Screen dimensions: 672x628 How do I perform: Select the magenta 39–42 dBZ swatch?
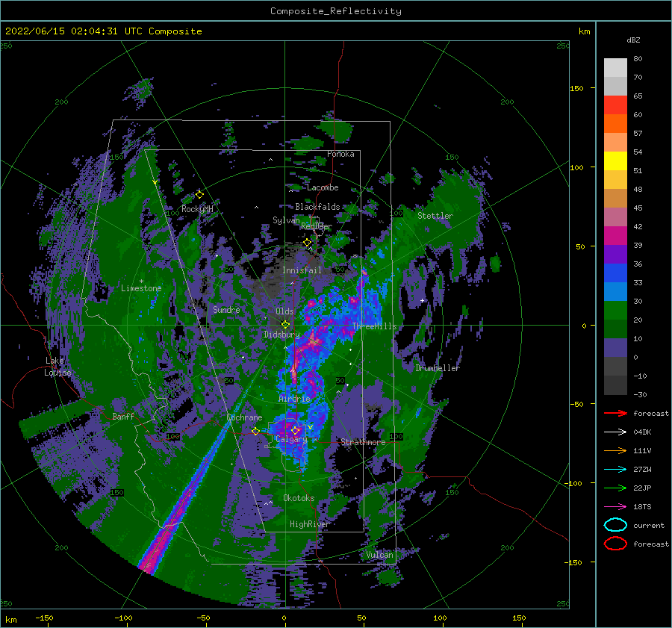pos(615,235)
